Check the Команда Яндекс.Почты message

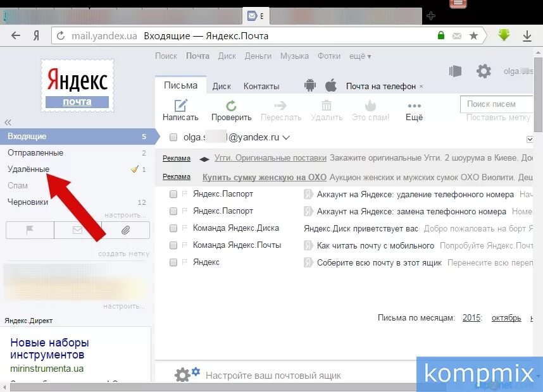(x=173, y=245)
